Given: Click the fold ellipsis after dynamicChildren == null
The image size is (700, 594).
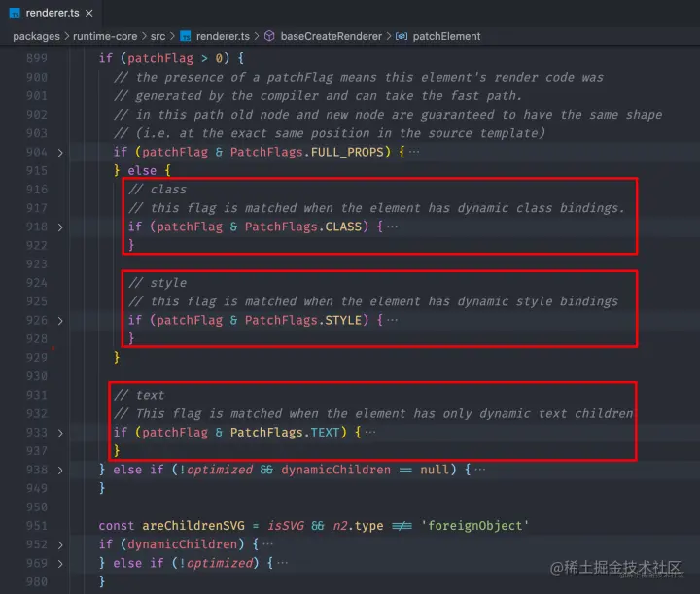Looking at the screenshot, I should 480,470.
